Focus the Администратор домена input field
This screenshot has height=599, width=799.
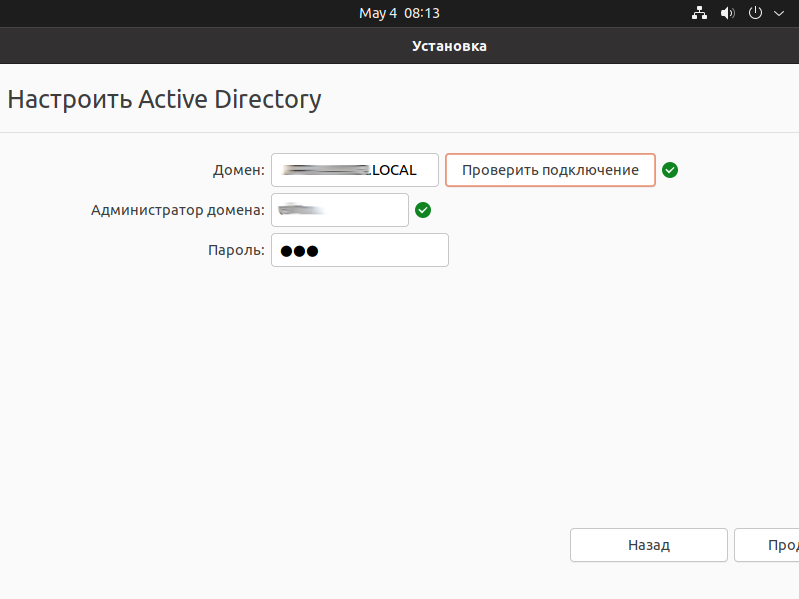(x=340, y=210)
